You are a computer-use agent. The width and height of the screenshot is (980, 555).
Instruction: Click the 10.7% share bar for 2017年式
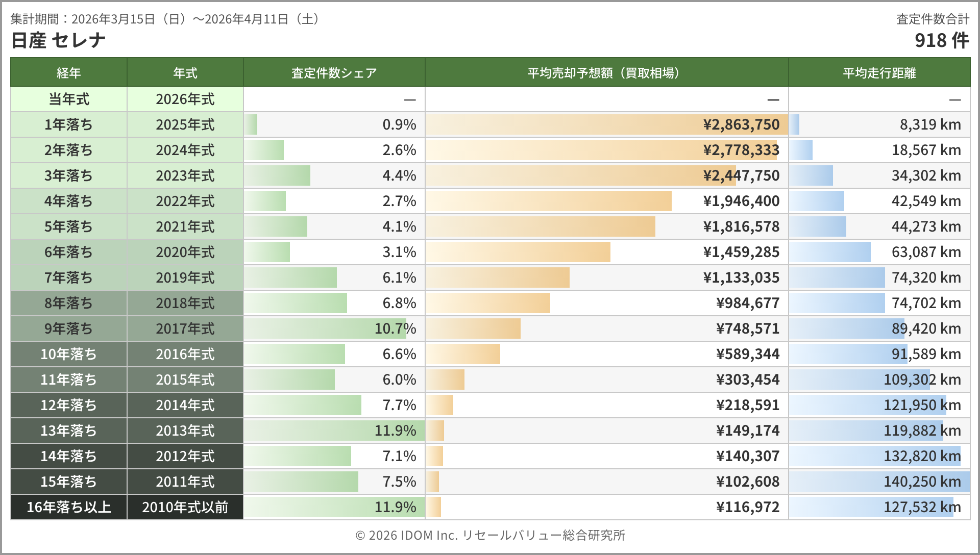coord(325,329)
